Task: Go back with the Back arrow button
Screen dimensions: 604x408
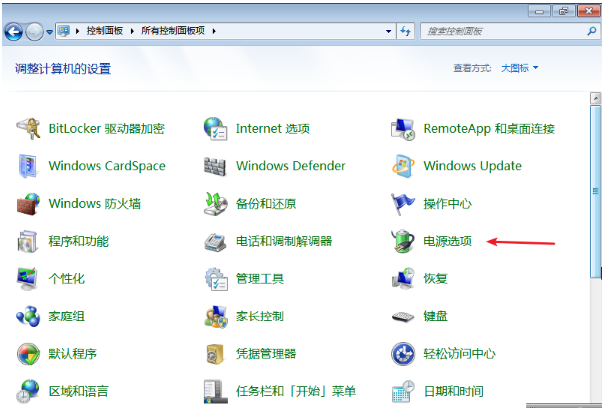Action: pos(14,32)
